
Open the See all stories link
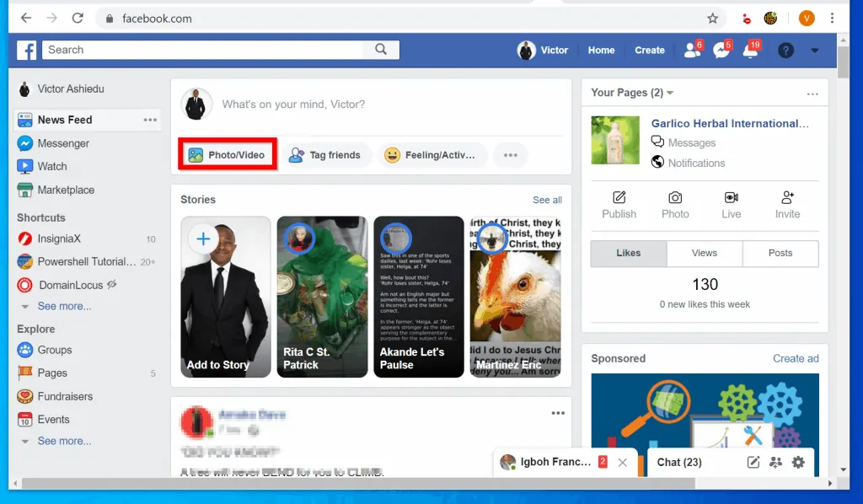[x=546, y=200]
